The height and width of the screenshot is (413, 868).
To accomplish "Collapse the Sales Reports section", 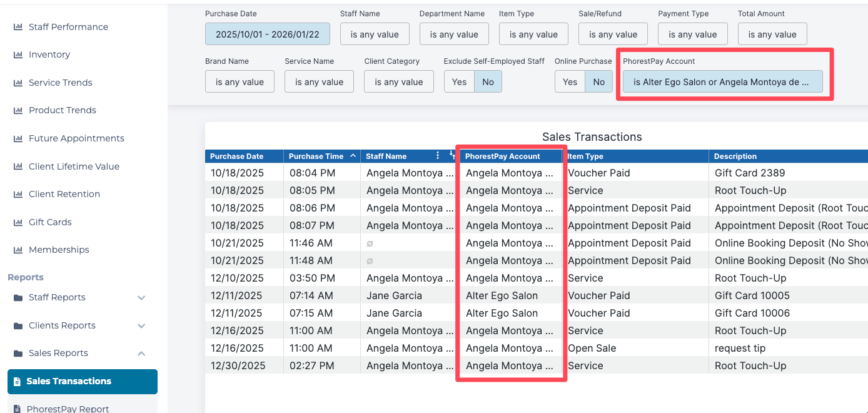I will point(141,354).
